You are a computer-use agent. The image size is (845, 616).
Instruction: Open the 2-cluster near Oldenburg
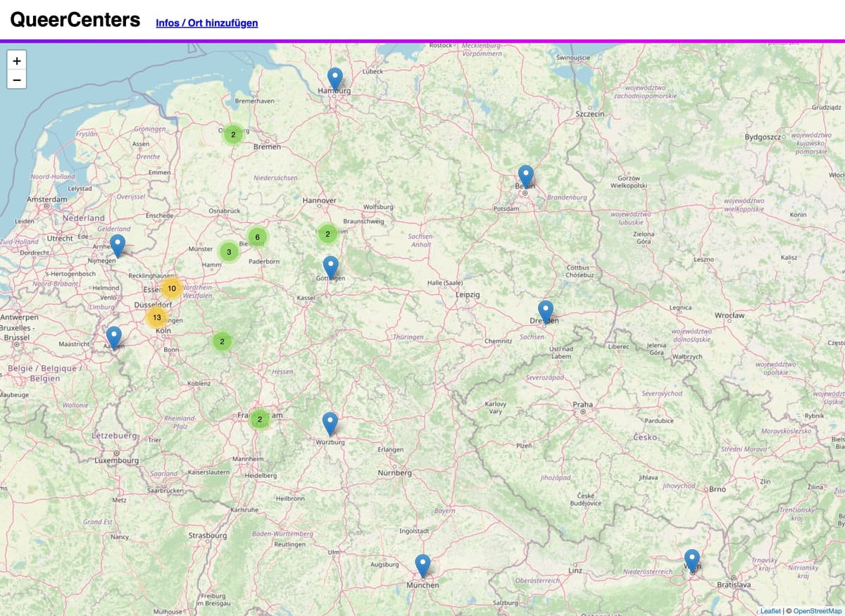pyautogui.click(x=233, y=134)
